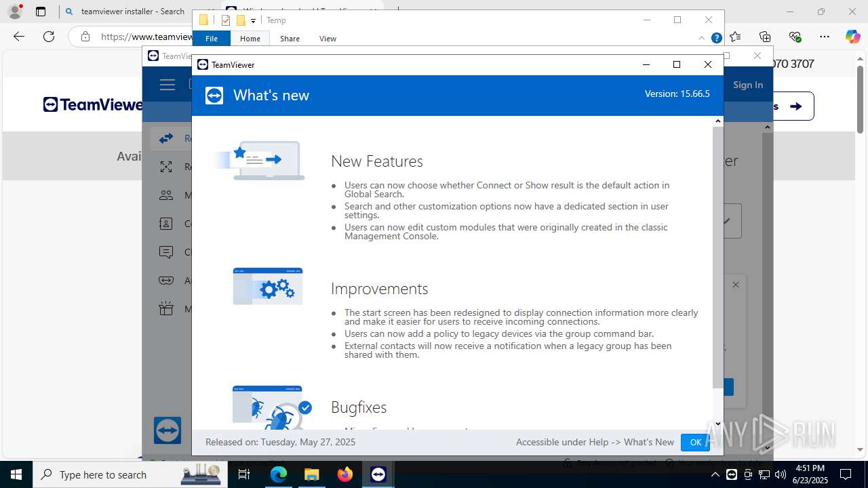
Task: Select Remote Management expand-arrows icon in sidebar
Action: pyautogui.click(x=166, y=167)
